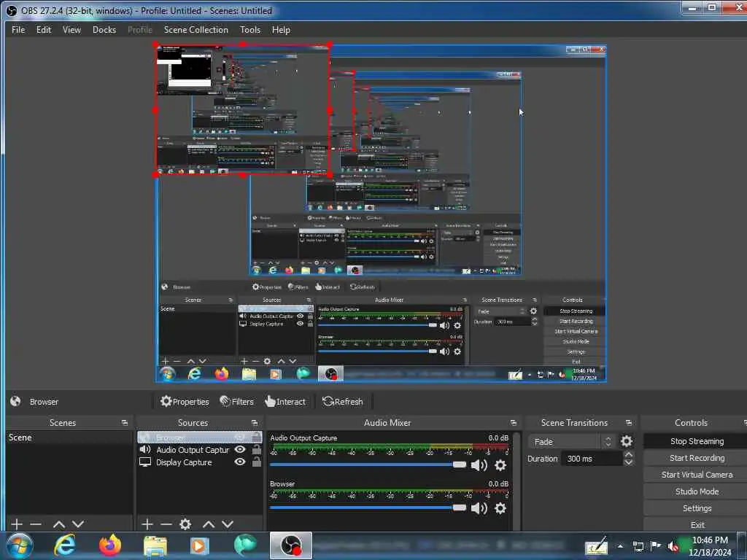747x560 pixels.
Task: Open Windows Explorer folder on taskbar
Action: (x=155, y=545)
